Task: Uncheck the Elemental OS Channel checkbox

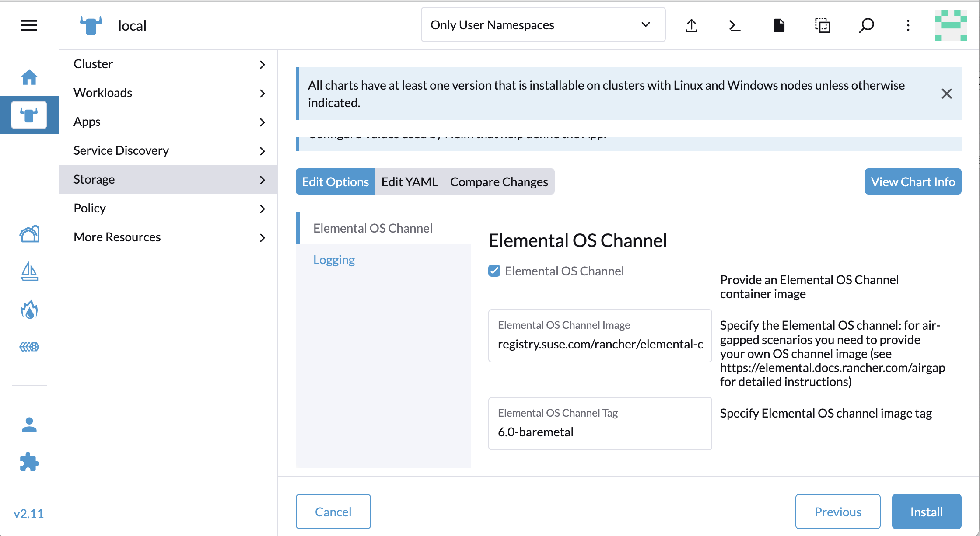Action: [x=494, y=271]
